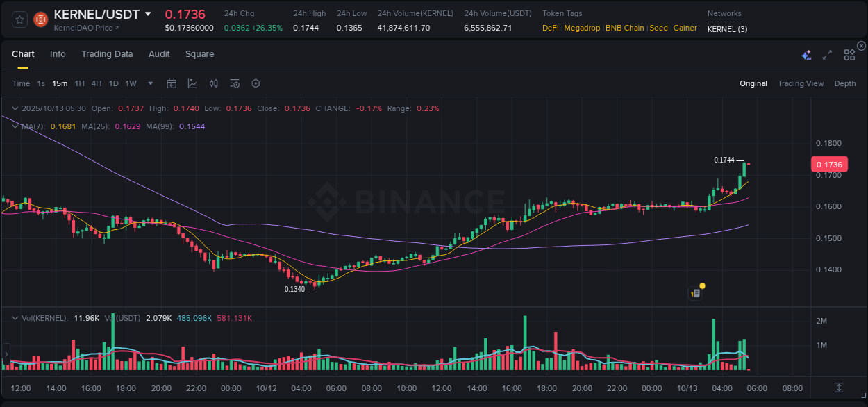The image size is (868, 407).
Task: Click the BNB Chain token tag
Action: 624,28
